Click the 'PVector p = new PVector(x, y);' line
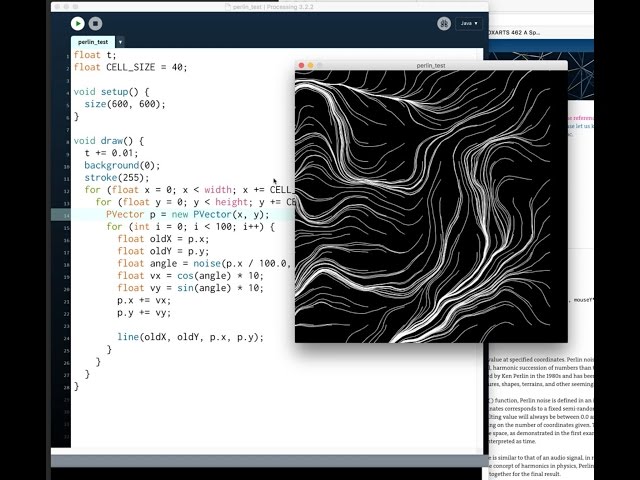 [188, 214]
